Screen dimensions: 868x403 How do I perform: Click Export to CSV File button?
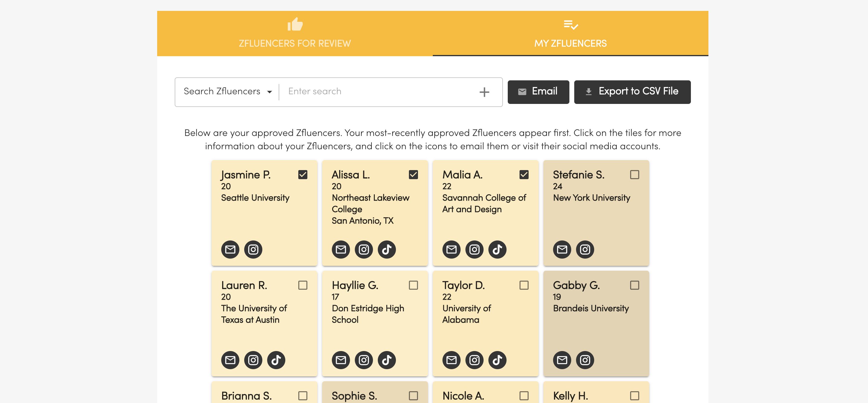click(632, 92)
